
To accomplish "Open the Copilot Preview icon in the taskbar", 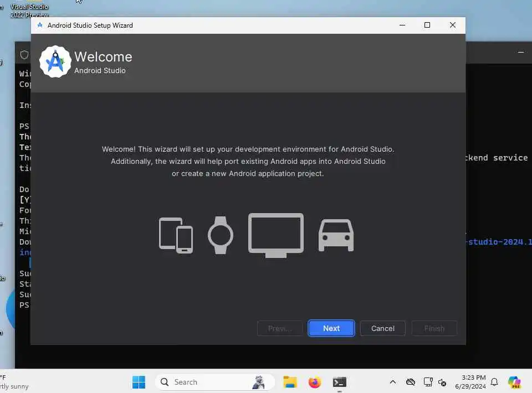I will point(514,382).
